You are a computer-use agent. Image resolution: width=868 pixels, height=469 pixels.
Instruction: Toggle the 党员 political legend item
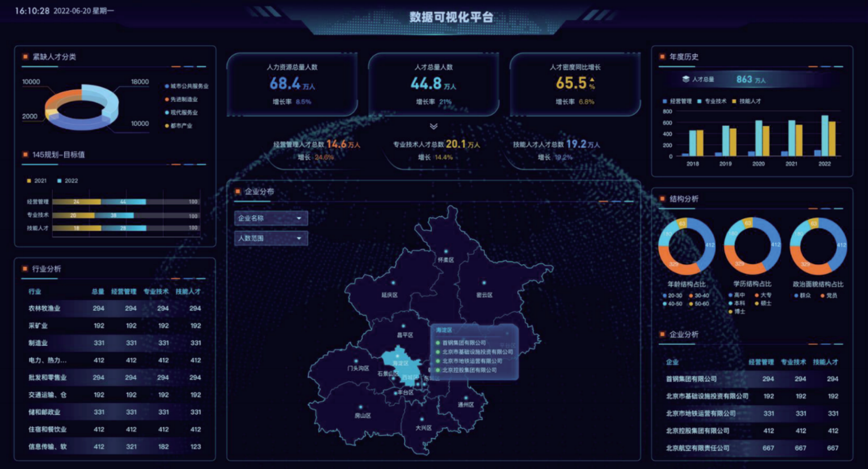(829, 296)
